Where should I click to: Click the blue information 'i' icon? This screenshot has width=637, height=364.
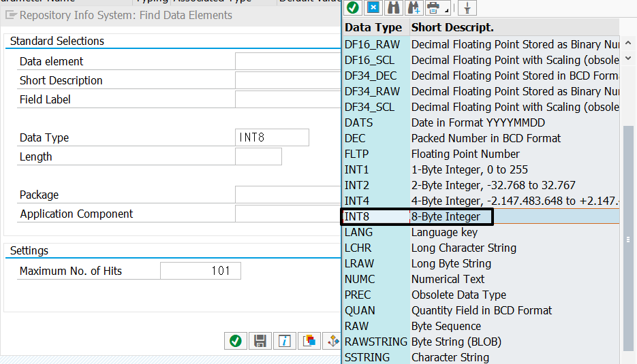coord(285,341)
